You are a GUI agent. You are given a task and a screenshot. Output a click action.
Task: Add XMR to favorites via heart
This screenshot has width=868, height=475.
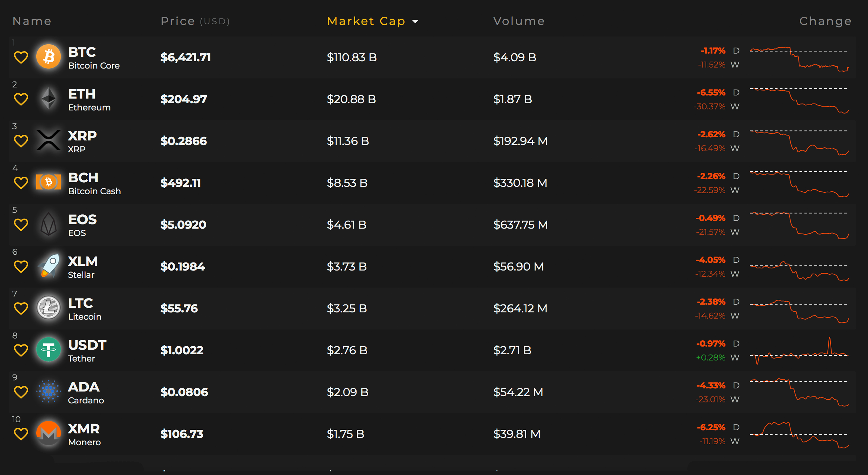[21, 434]
